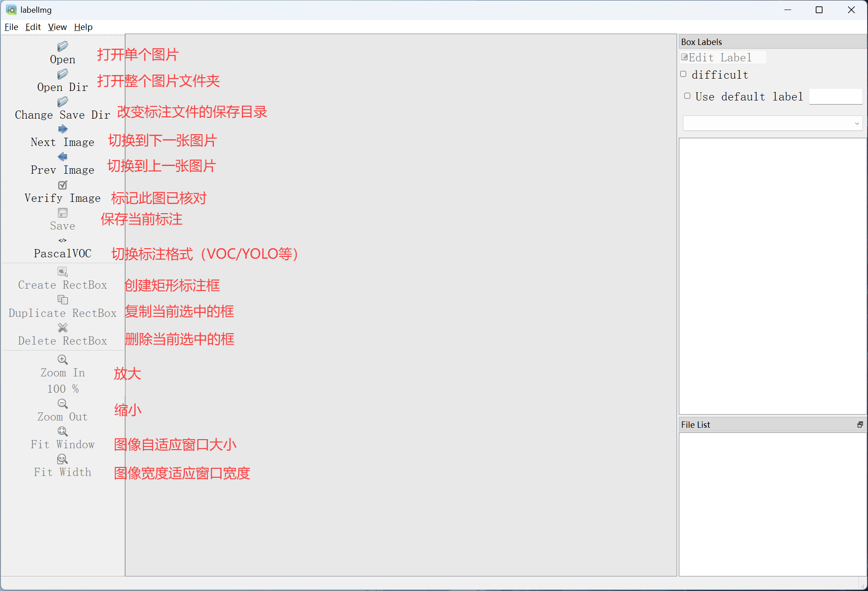Image resolution: width=868 pixels, height=591 pixels.
Task: Delete the selected RectBox
Action: click(x=62, y=335)
